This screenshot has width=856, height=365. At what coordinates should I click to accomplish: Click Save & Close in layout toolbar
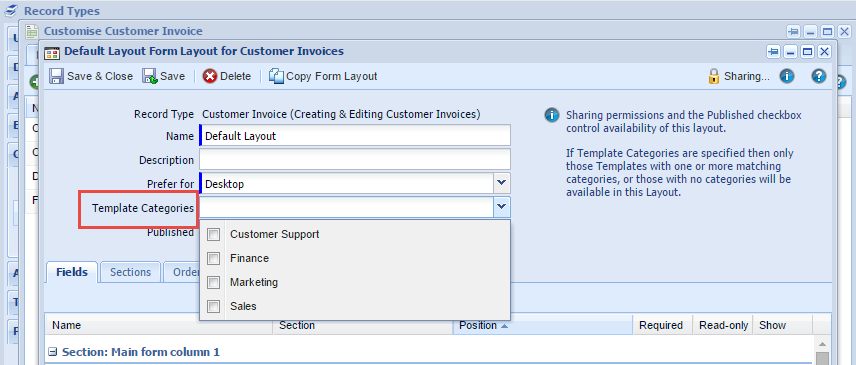coord(91,76)
